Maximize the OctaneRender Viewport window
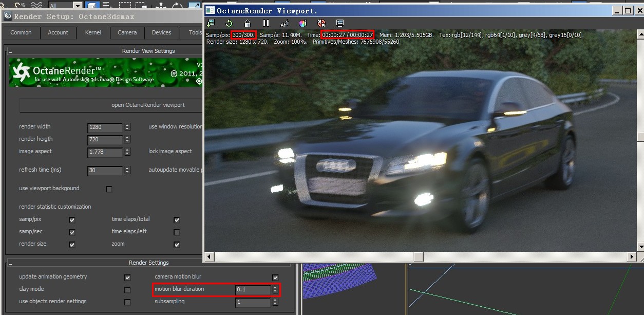 628,10
